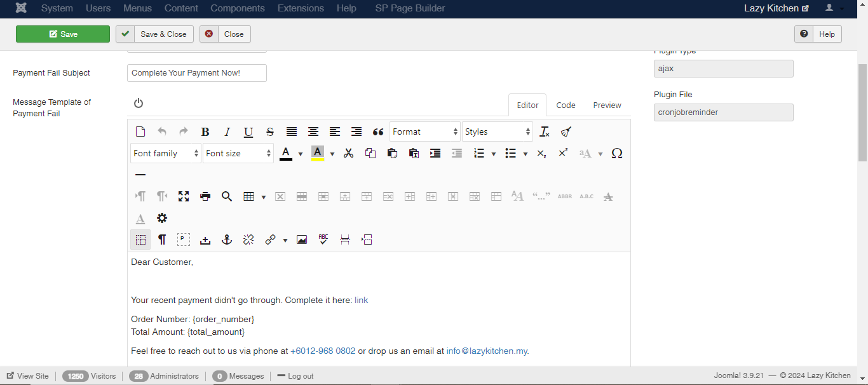Click View Site link in footer

point(28,376)
